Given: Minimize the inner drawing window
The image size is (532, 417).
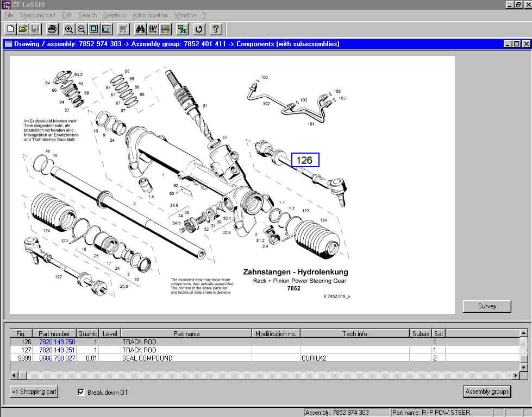Looking at the screenshot, I should coord(508,44).
